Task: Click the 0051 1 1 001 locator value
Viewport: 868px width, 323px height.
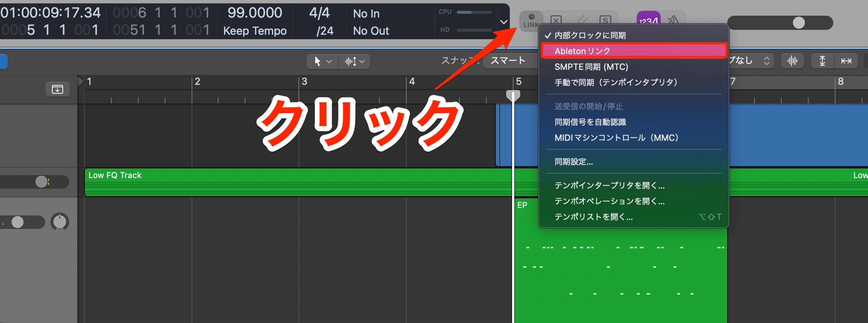Action: point(161,30)
